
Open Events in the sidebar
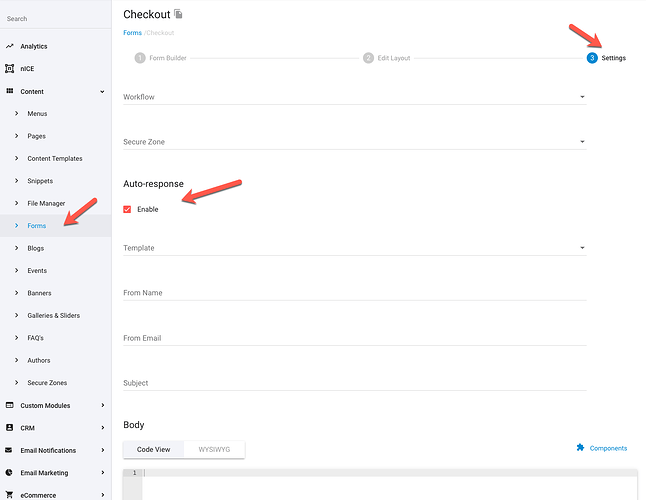point(37,271)
